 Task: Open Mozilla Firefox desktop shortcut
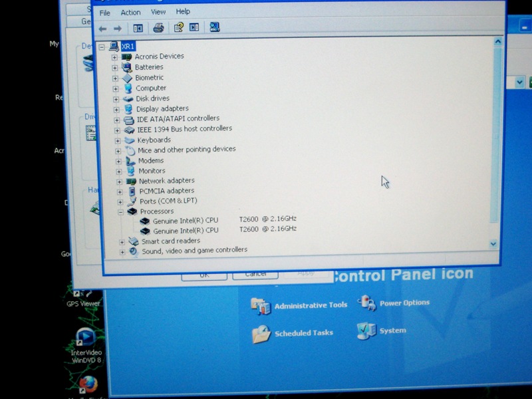[x=89, y=386]
